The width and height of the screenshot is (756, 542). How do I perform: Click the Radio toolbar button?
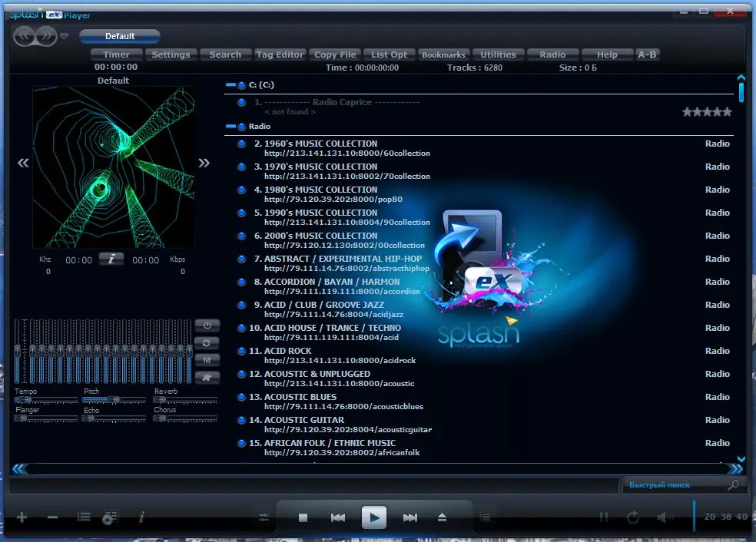(x=552, y=55)
